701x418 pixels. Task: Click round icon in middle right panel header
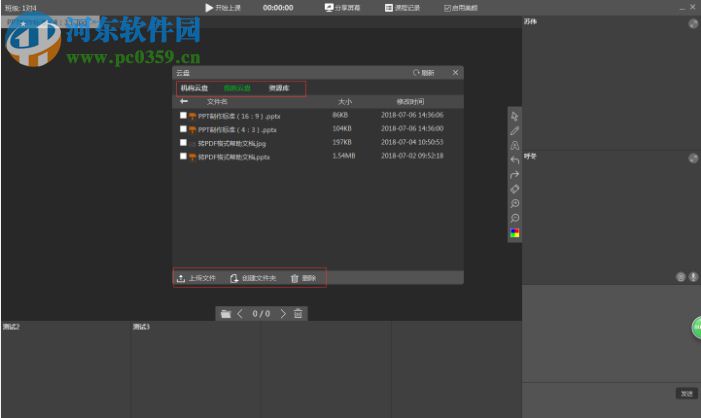(693, 158)
